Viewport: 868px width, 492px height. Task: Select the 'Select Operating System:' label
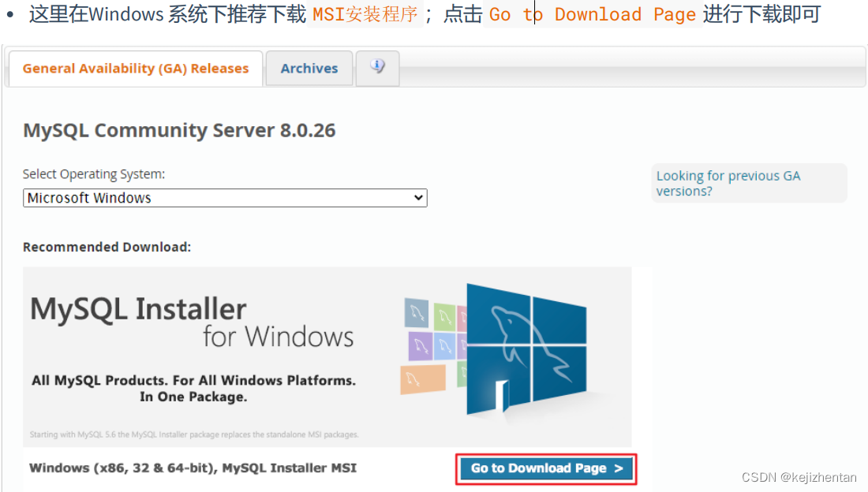coord(94,173)
